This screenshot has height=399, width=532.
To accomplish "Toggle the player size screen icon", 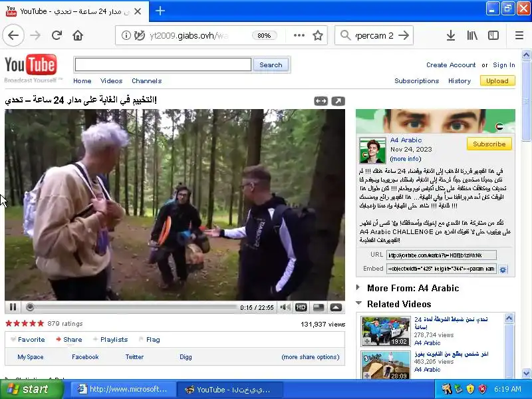I will coord(319,307).
